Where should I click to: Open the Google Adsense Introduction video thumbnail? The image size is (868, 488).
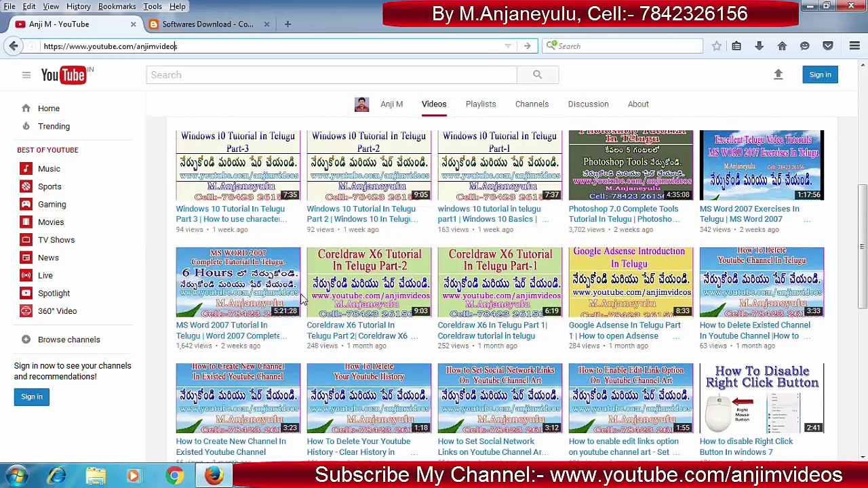[631, 282]
